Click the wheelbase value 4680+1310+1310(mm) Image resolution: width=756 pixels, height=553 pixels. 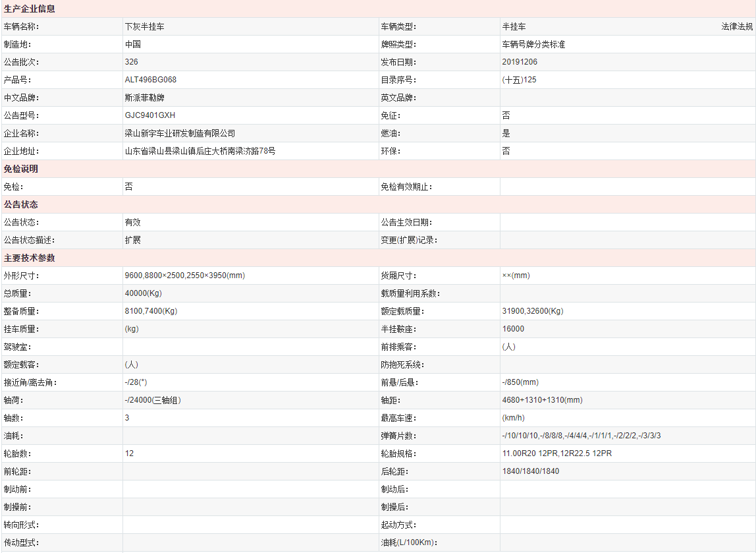(542, 401)
